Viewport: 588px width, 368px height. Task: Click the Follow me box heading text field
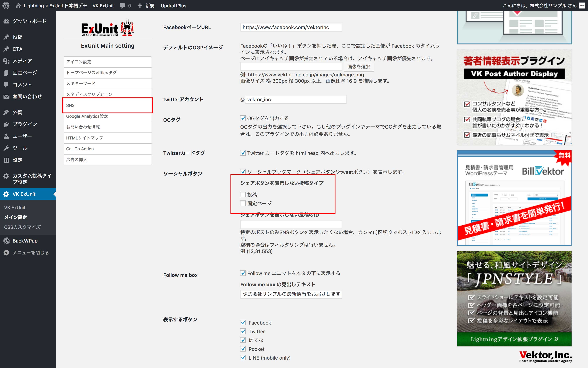[x=291, y=294]
